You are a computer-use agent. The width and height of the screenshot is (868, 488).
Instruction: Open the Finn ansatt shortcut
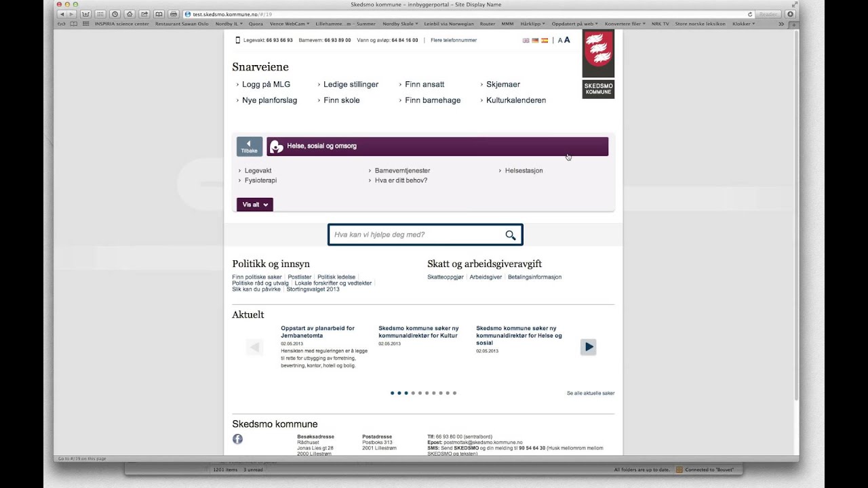pos(425,84)
